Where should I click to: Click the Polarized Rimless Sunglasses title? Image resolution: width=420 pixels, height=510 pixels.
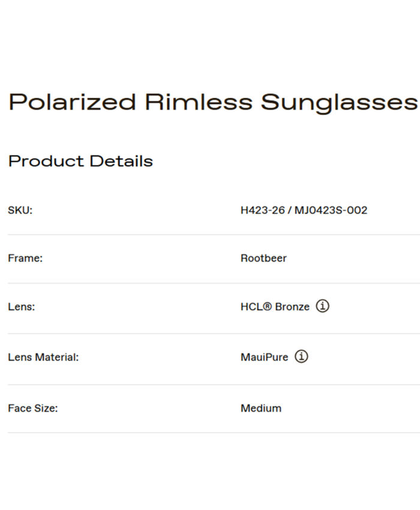tap(212, 102)
